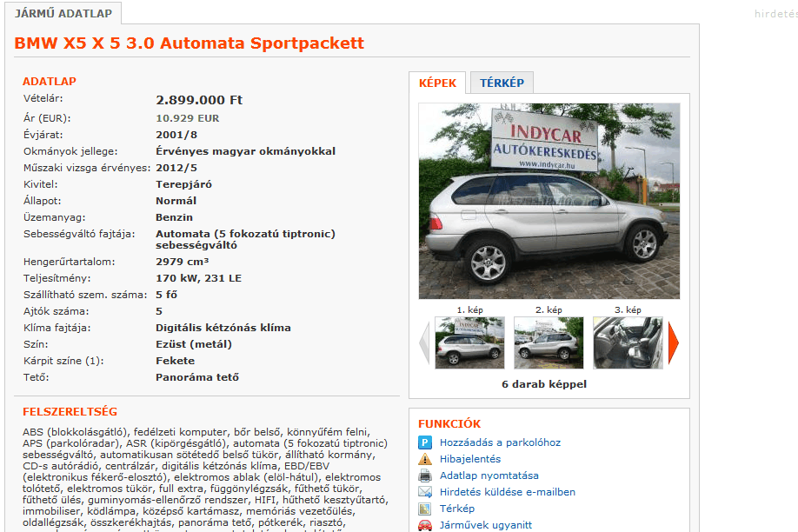Click the map icon beside Térkép link
The height and width of the screenshot is (532, 798).
point(425,509)
